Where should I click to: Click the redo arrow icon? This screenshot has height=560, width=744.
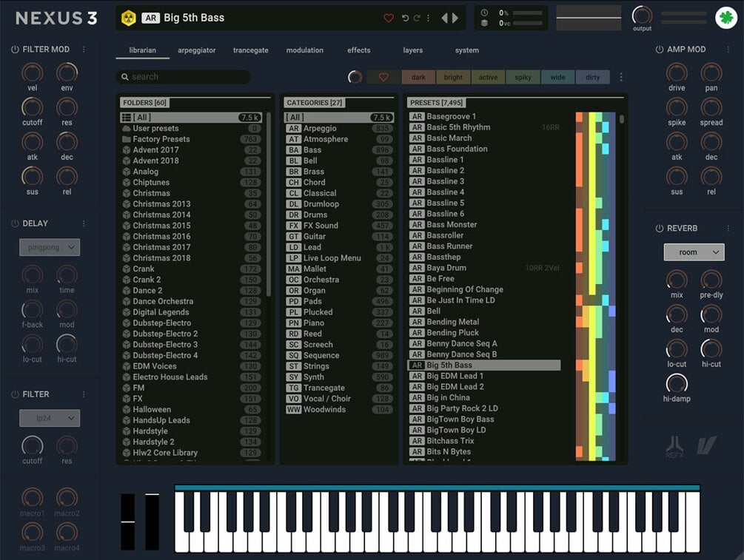click(417, 18)
